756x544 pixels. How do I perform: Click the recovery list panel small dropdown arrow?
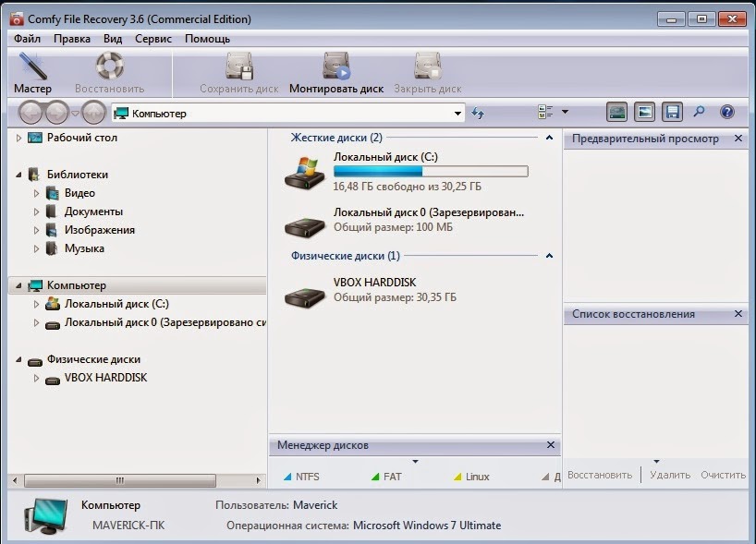656,462
